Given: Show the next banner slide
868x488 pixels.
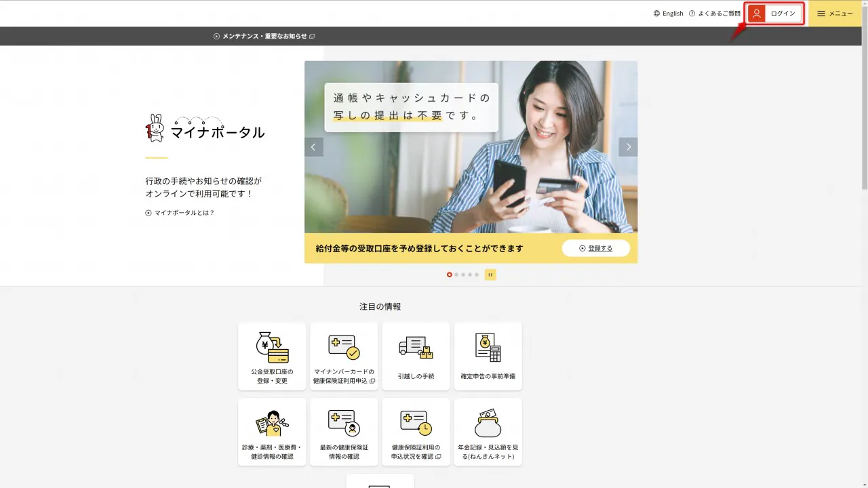Looking at the screenshot, I should coord(628,147).
